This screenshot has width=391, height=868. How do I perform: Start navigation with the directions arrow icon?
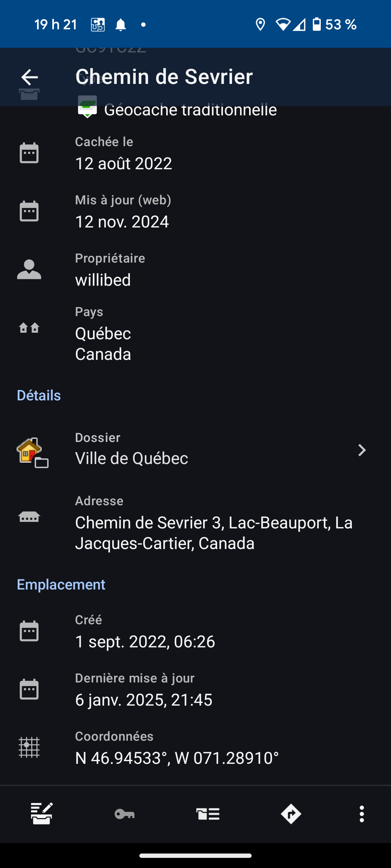pyautogui.click(x=291, y=814)
